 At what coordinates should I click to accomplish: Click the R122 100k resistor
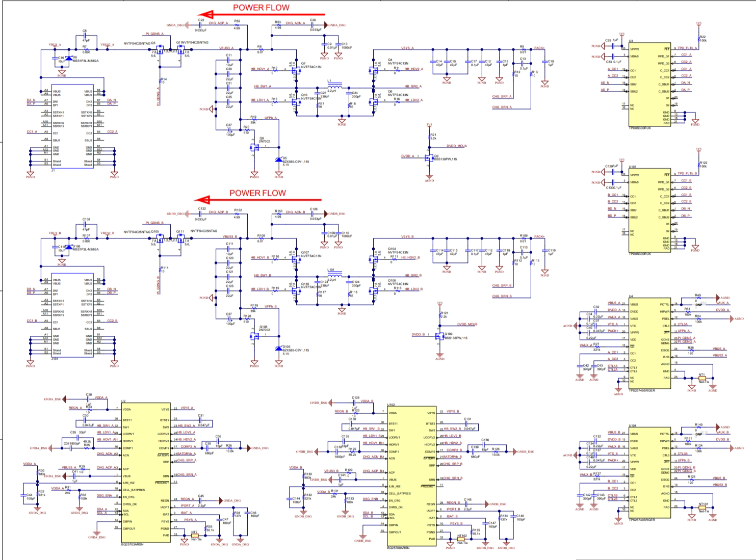[x=698, y=164]
